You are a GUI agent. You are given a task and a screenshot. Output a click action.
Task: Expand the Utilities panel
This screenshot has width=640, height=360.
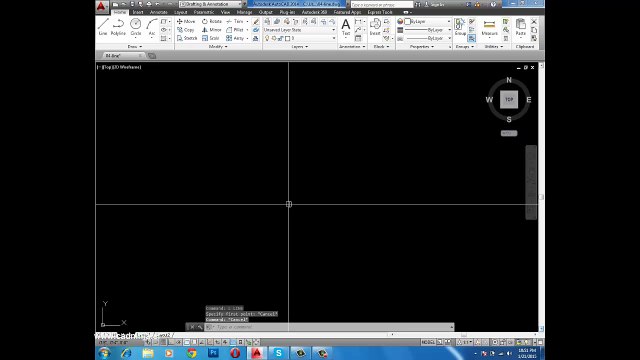pyautogui.click(x=493, y=47)
